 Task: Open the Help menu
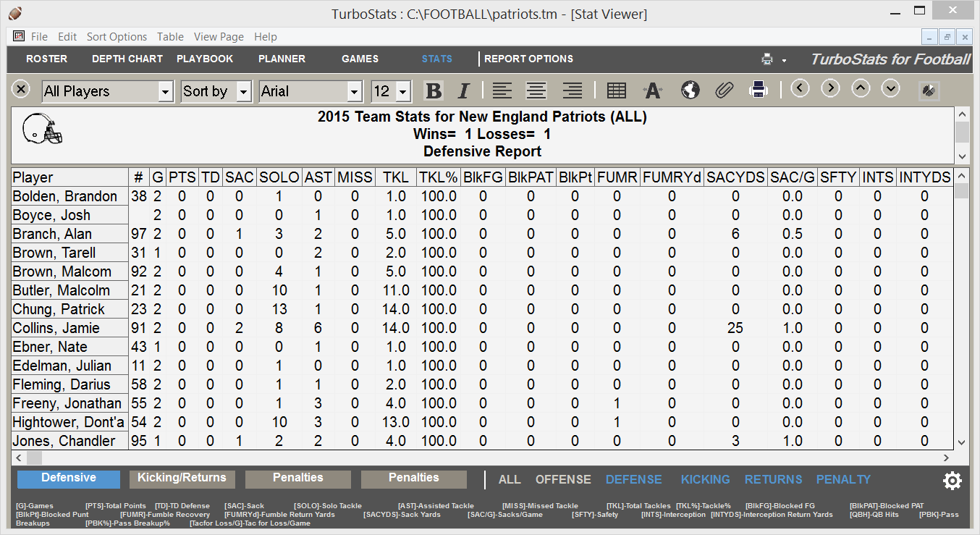pos(266,37)
